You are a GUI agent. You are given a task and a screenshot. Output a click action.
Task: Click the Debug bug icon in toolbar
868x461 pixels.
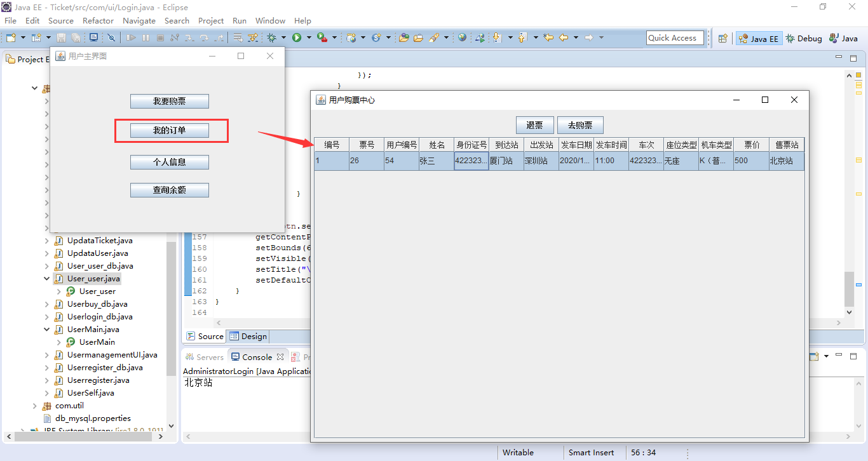coord(271,38)
